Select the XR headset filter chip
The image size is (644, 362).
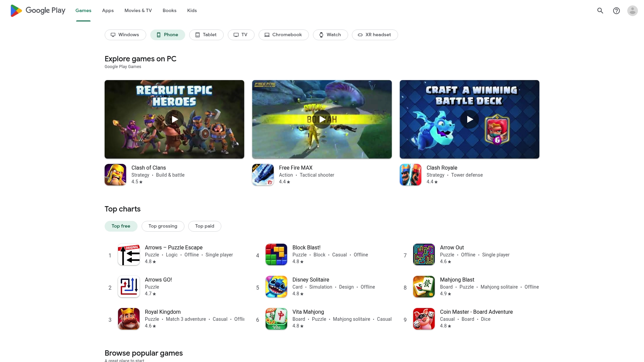coord(375,35)
